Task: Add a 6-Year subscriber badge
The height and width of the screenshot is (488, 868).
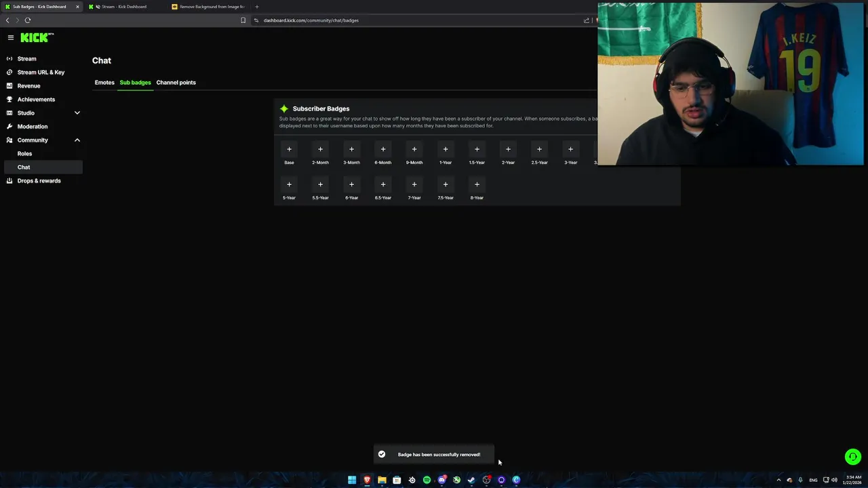Action: coord(351,184)
